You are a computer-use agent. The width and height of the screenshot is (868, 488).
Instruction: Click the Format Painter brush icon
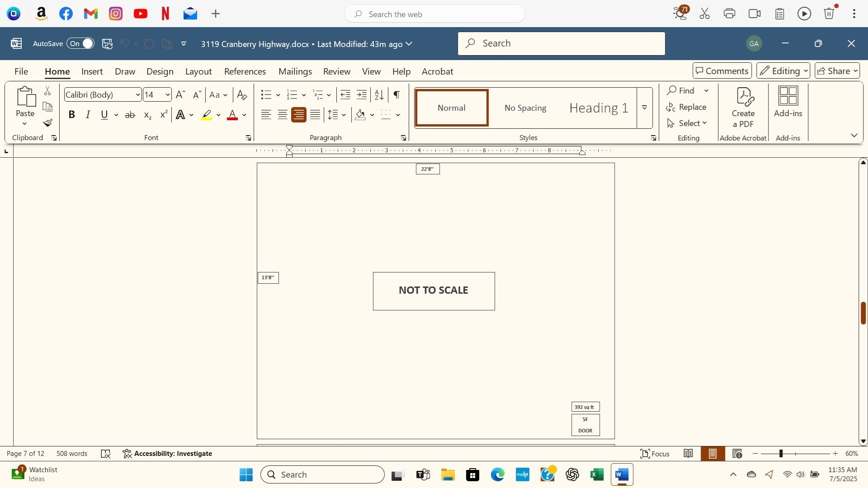point(48,123)
